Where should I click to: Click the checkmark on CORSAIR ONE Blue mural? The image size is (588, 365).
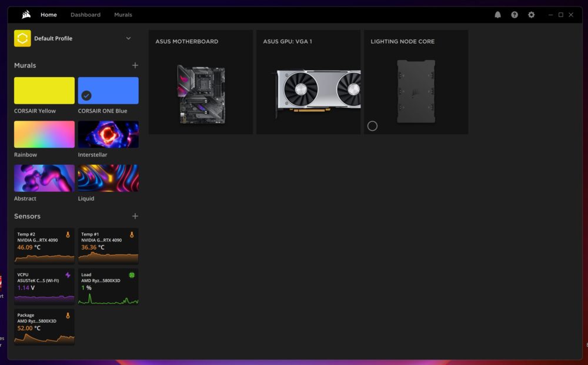pyautogui.click(x=86, y=96)
